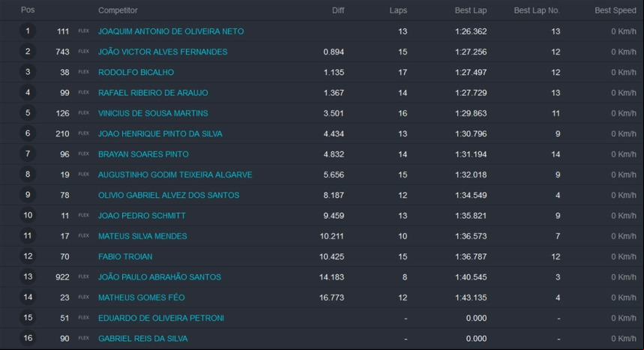Open Gabriel Reis da Silva entry
This screenshot has width=644, height=350.
(143, 339)
